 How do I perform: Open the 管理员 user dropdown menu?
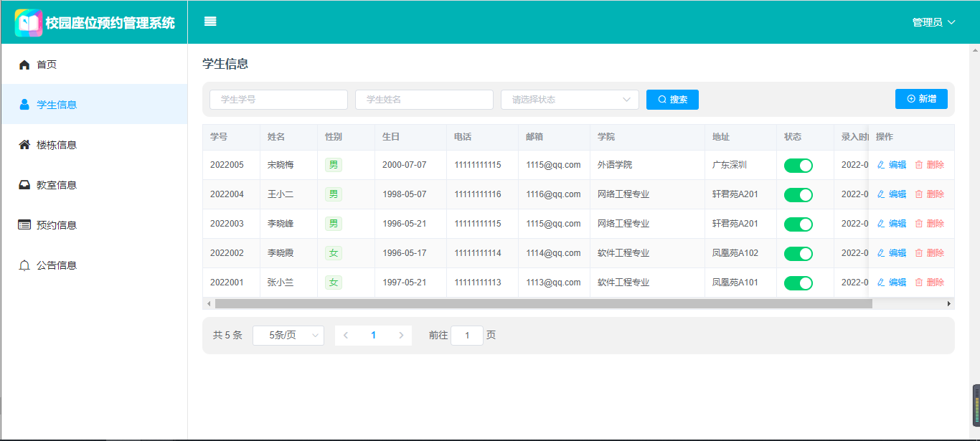click(933, 22)
